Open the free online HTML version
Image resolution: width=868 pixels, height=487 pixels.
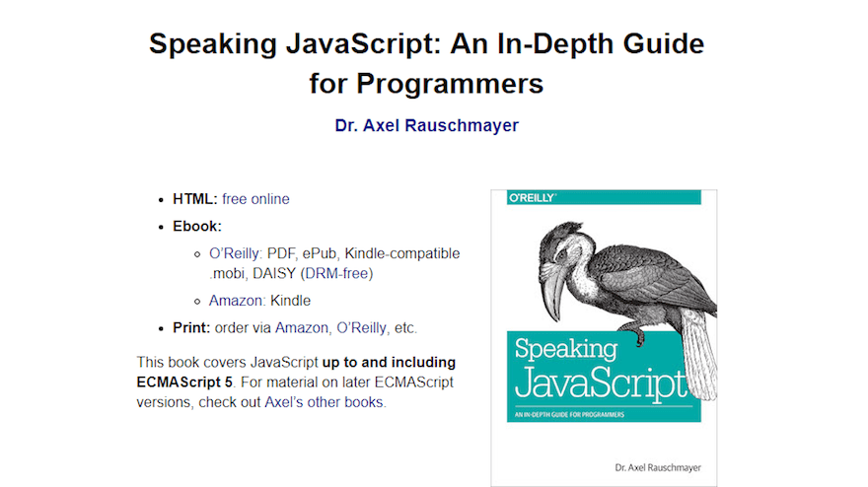pos(255,199)
